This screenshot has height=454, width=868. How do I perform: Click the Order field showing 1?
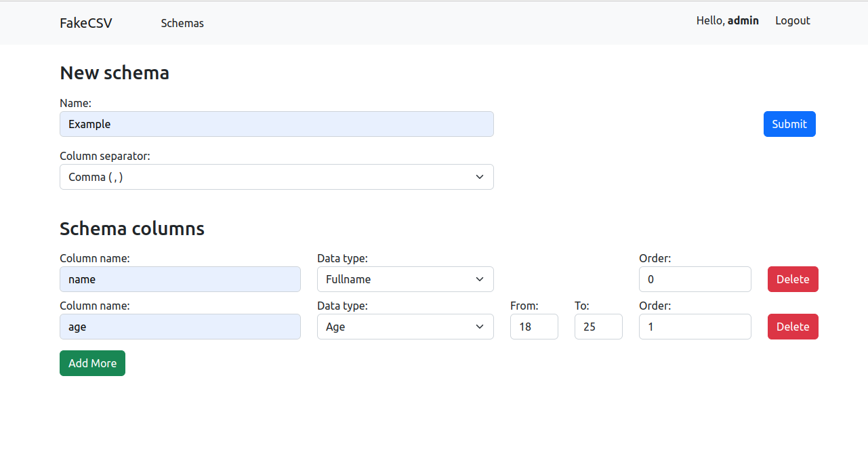(x=695, y=327)
